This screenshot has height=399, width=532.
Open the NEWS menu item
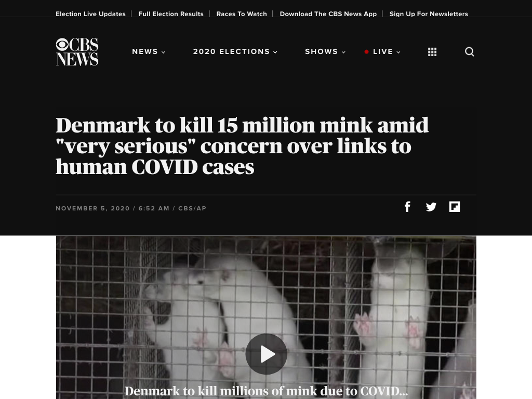145,51
